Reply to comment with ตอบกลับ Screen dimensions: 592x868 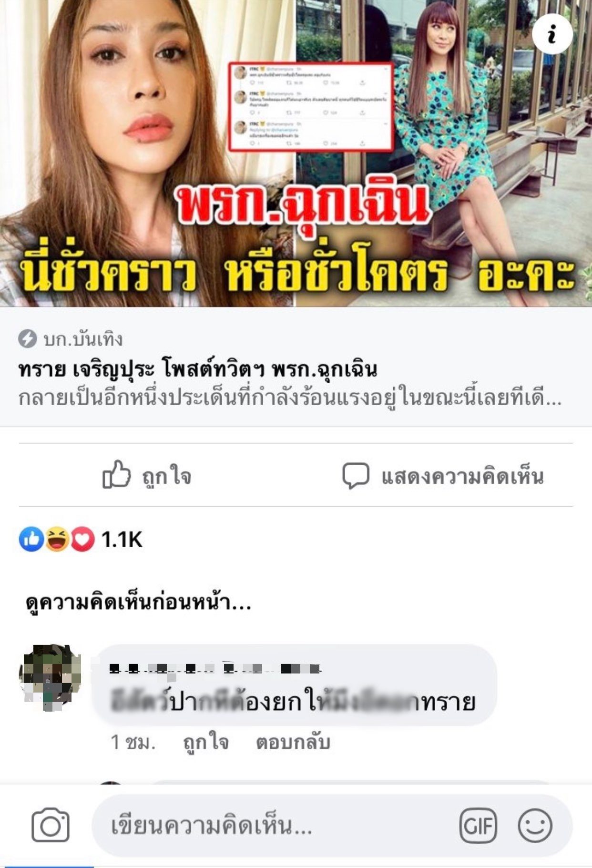293,742
